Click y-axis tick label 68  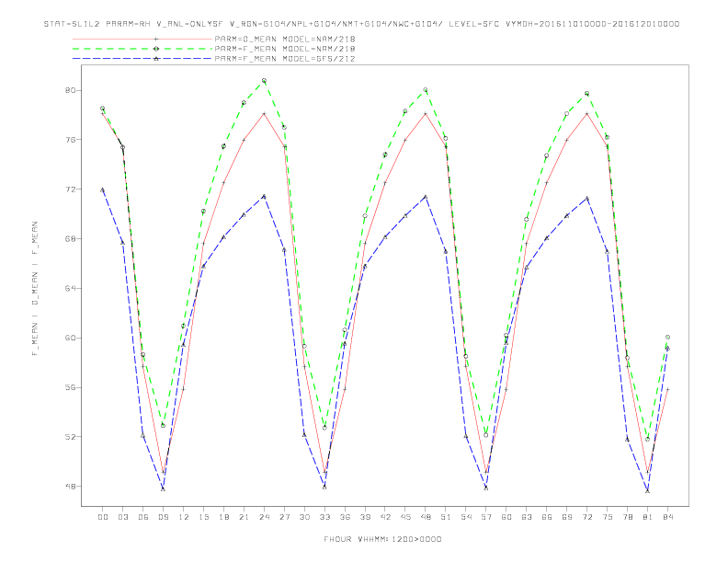pyautogui.click(x=70, y=239)
